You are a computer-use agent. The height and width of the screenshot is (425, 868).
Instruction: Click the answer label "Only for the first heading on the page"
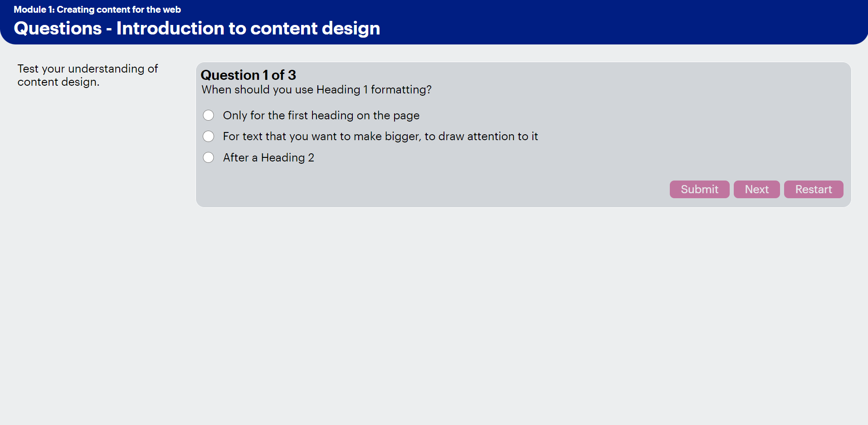pyautogui.click(x=321, y=116)
